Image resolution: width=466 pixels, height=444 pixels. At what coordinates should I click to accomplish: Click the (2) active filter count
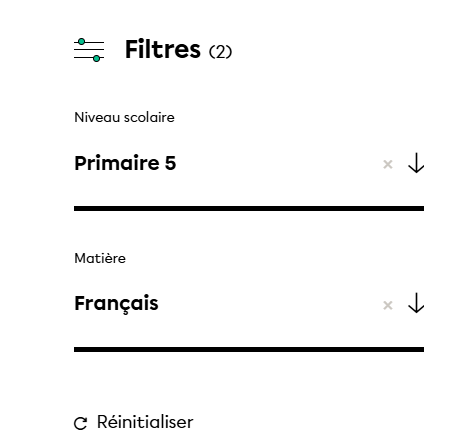coord(220,52)
